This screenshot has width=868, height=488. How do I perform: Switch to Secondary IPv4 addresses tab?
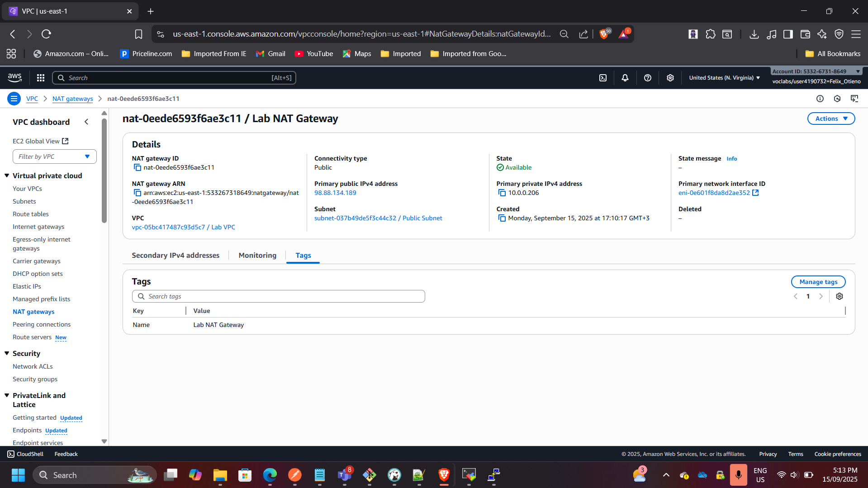point(175,256)
